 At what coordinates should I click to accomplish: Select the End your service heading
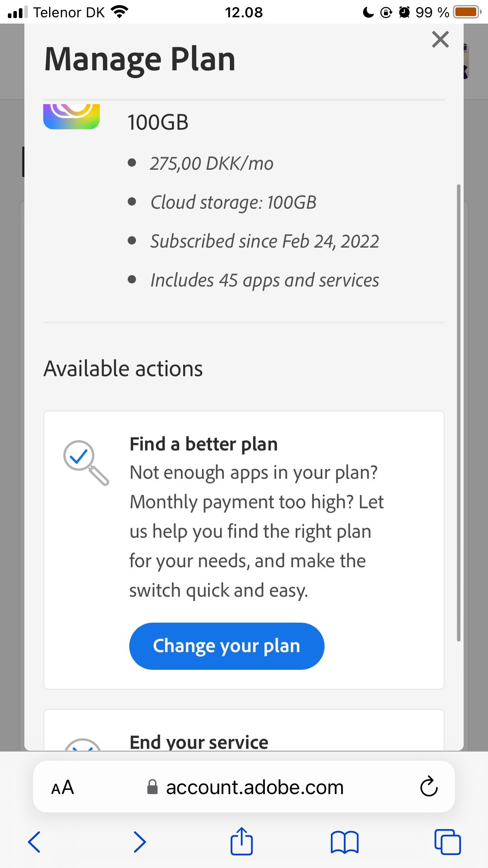tap(199, 742)
